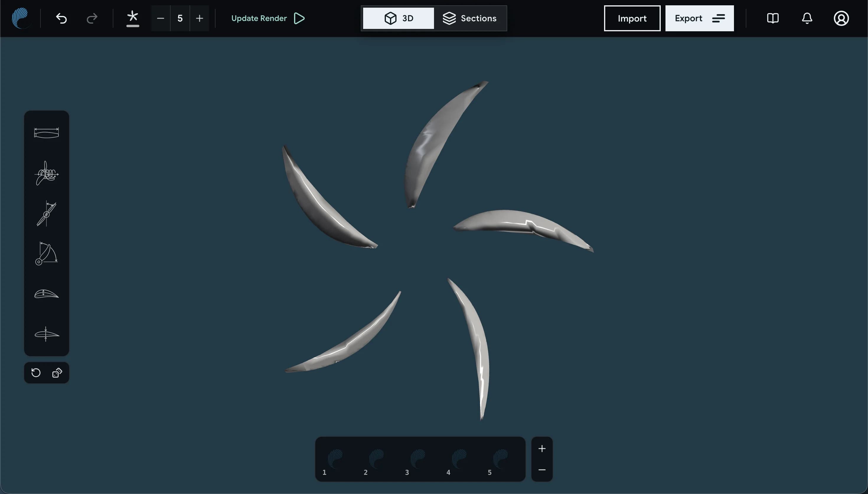Viewport: 868px width, 494px height.
Task: Click the randomize dice icon
Action: tap(57, 373)
